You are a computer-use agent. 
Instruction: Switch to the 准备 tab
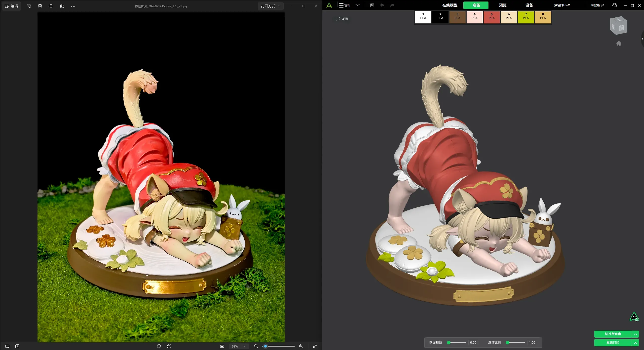tap(476, 5)
